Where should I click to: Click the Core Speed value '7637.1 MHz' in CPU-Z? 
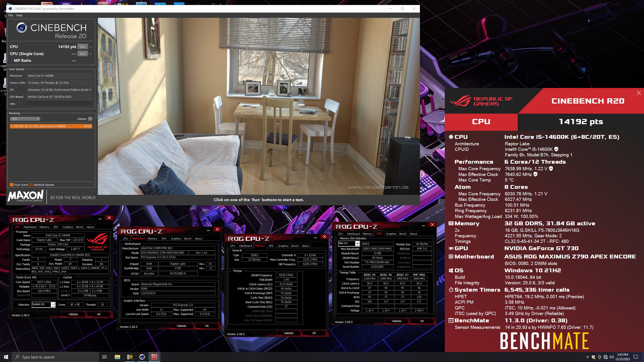(x=44, y=282)
